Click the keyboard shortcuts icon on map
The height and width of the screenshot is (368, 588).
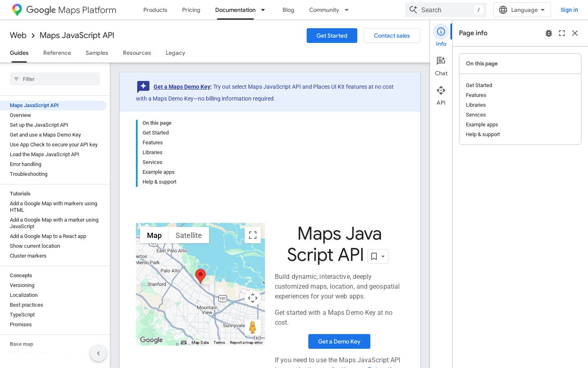click(184, 343)
